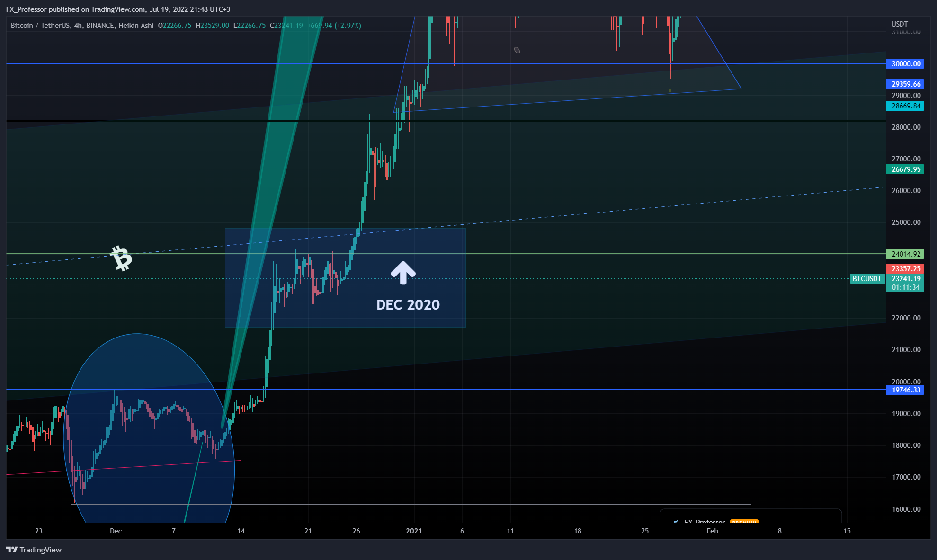Click the Bitcoin symbol icon on the chart
Viewport: 937px width, 560px height.
tap(121, 258)
